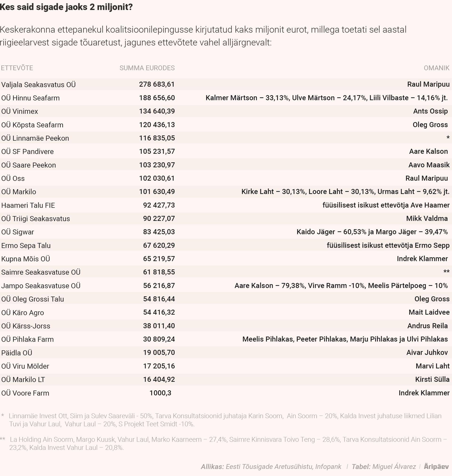Select Haameri Talu FIE company name
Viewport: 452px width, 476px height.
(28, 205)
